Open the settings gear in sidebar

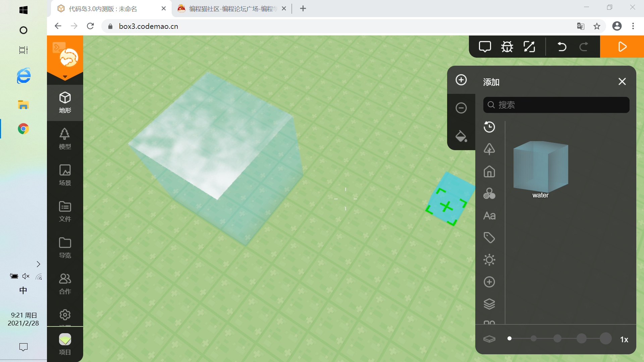[x=65, y=315]
